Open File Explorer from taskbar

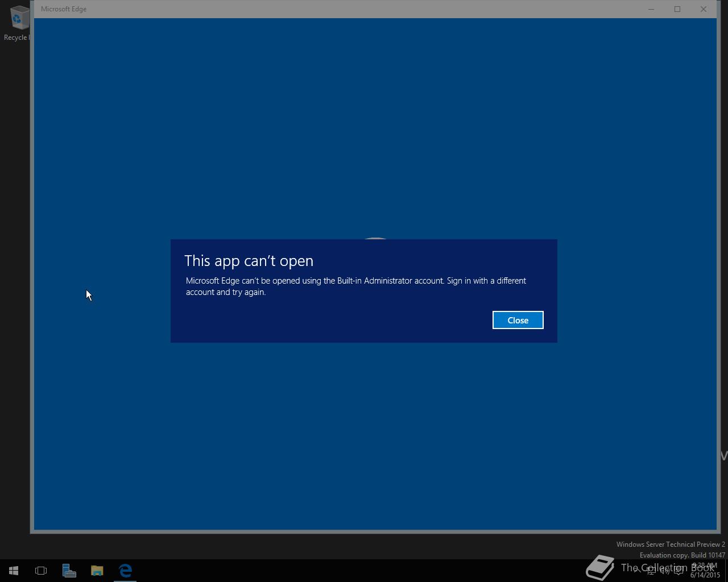[97, 570]
